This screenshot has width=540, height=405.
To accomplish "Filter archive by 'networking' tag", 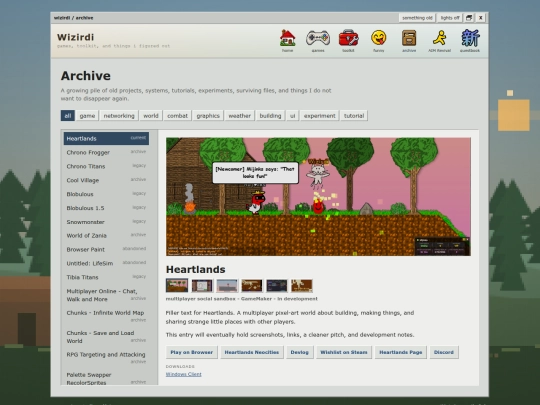I will pyautogui.click(x=119, y=116).
